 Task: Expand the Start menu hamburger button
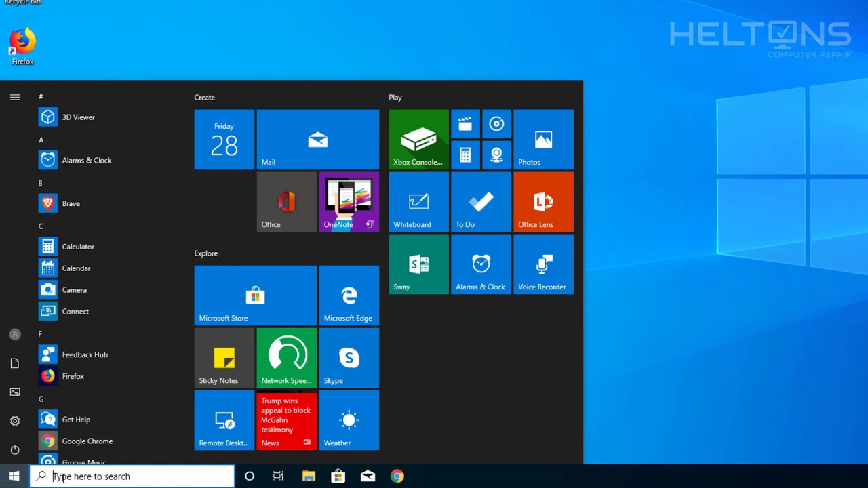tap(15, 98)
